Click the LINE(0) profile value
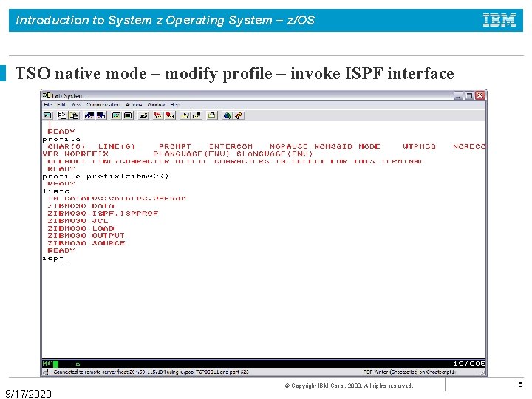 tap(117, 146)
